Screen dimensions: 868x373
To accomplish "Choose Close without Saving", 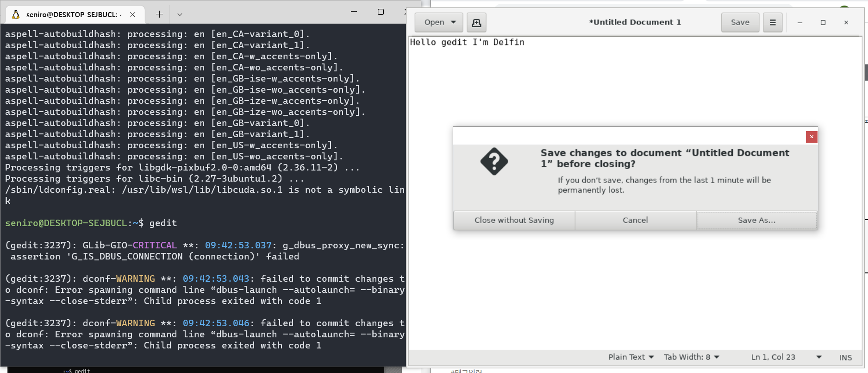I will pyautogui.click(x=514, y=221).
